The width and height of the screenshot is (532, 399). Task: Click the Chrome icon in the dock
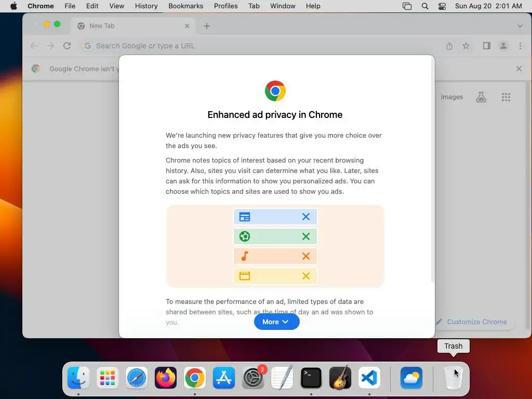pos(195,377)
